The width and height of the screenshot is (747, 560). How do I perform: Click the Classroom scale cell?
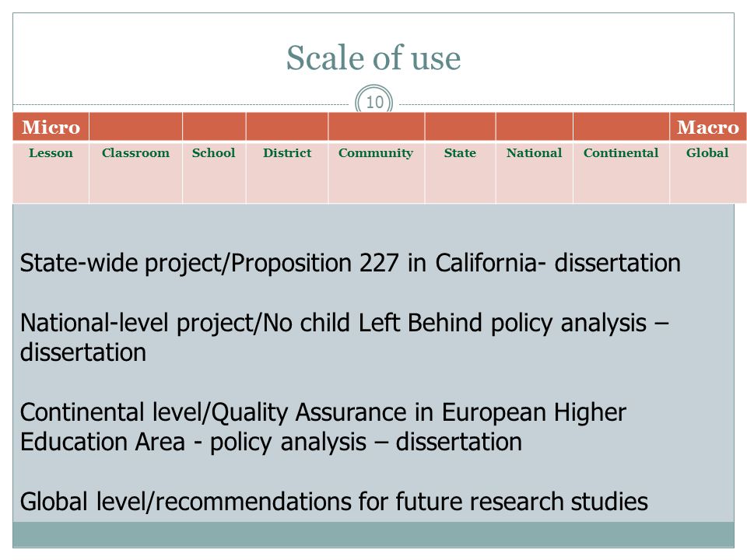pos(135,173)
